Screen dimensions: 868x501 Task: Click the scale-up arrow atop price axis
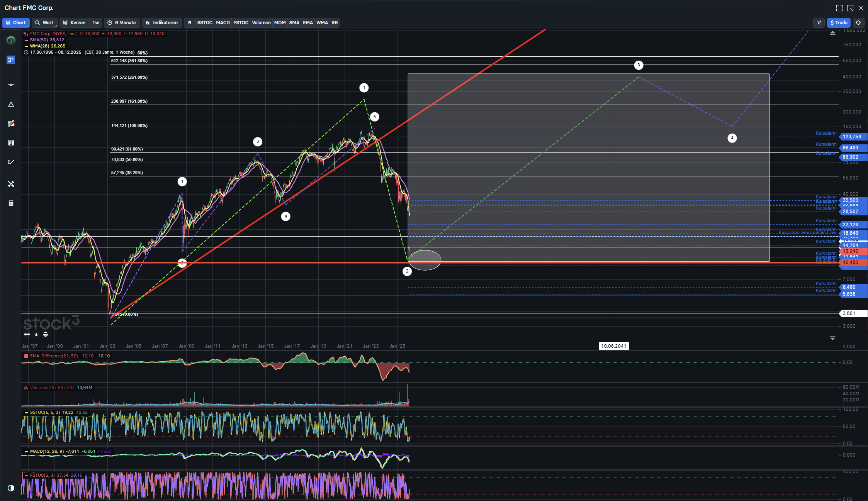(832, 34)
